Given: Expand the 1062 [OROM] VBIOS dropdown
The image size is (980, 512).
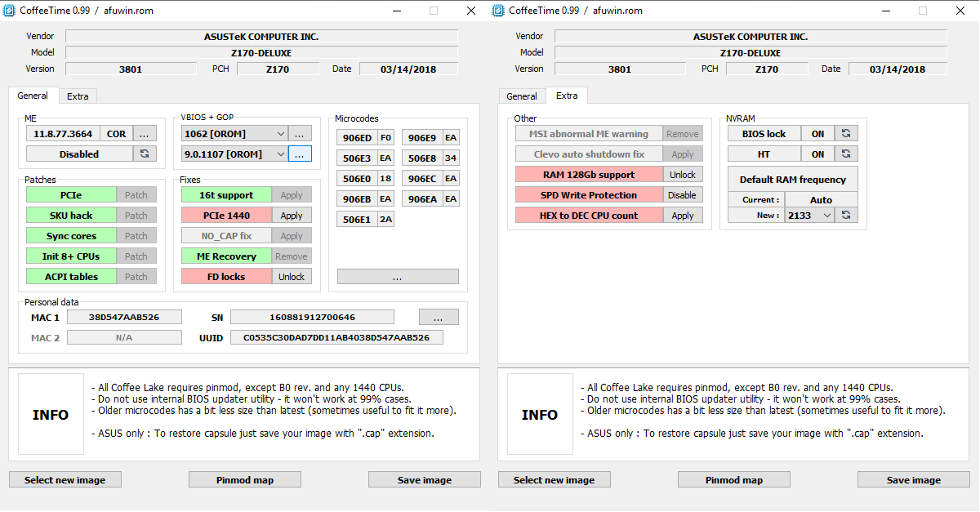Looking at the screenshot, I should 280,133.
